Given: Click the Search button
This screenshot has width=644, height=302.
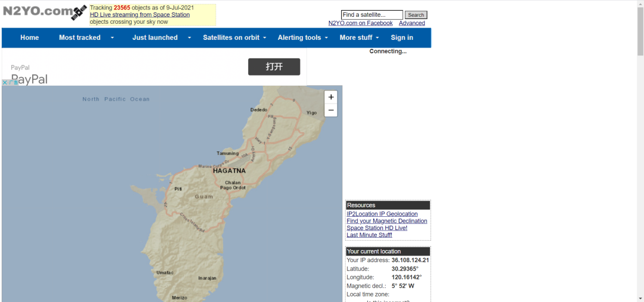Looking at the screenshot, I should [x=416, y=15].
